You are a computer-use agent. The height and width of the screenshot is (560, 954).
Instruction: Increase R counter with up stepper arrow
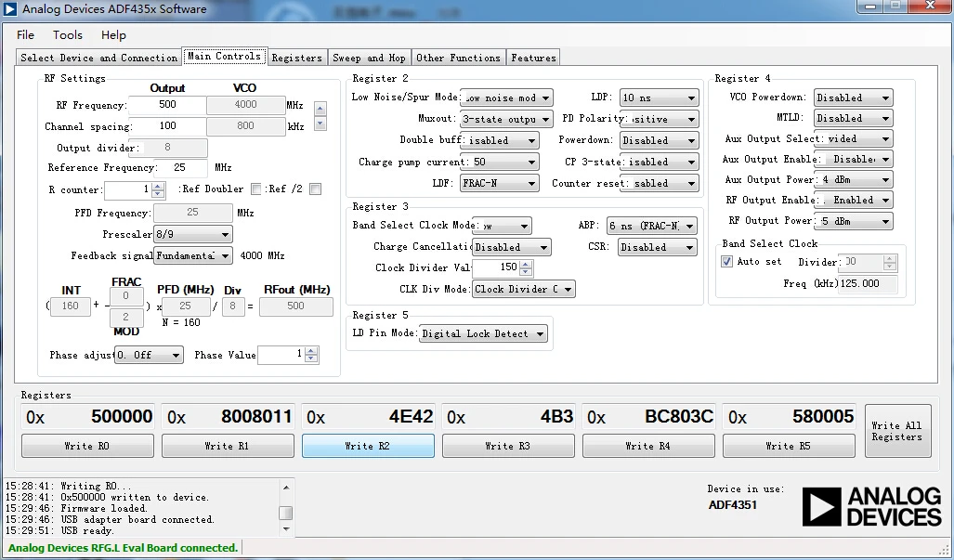click(158, 186)
